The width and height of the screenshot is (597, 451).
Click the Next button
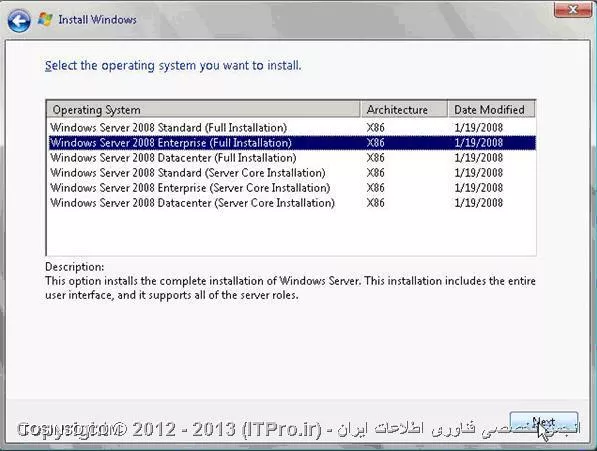544,423
